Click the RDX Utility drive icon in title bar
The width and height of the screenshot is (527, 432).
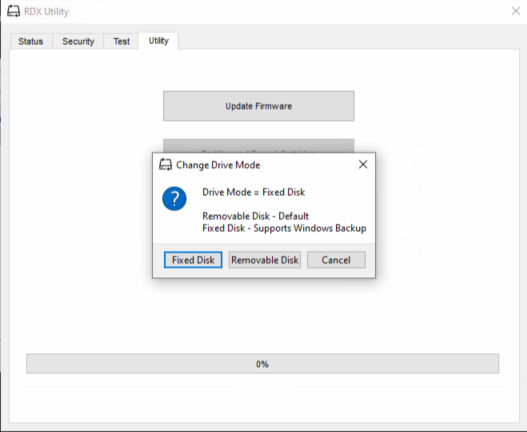click(13, 11)
